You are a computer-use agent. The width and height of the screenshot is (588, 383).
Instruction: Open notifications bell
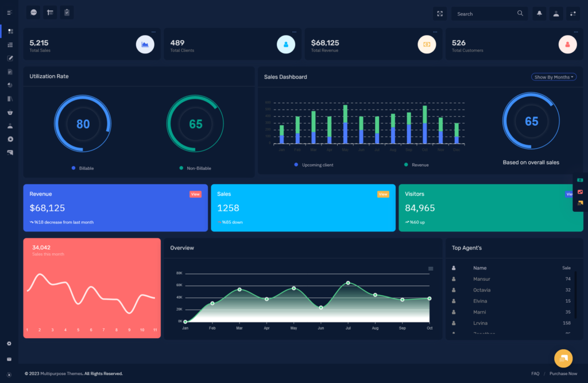point(539,14)
